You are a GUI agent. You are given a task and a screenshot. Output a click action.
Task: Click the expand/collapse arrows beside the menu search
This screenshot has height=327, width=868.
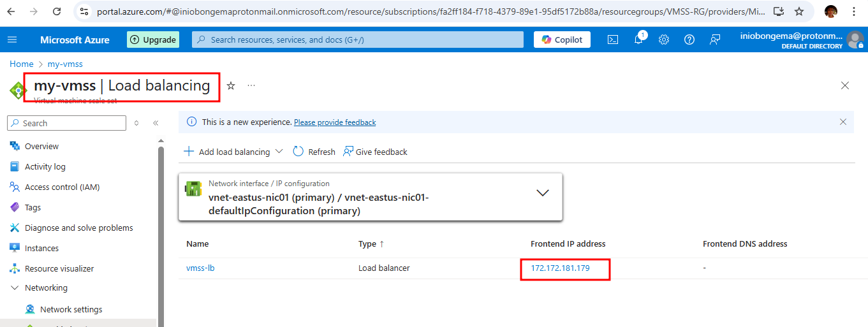tap(136, 123)
